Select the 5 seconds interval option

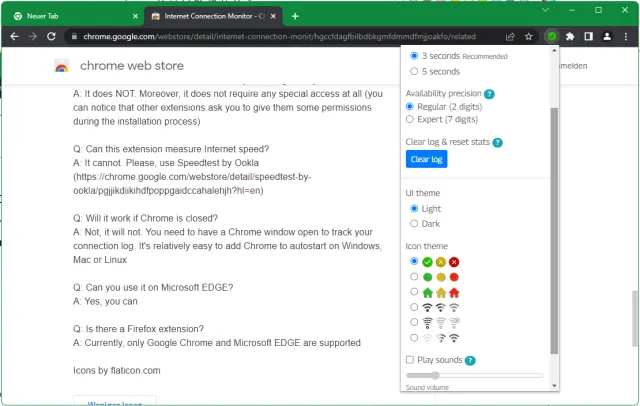pyautogui.click(x=414, y=71)
